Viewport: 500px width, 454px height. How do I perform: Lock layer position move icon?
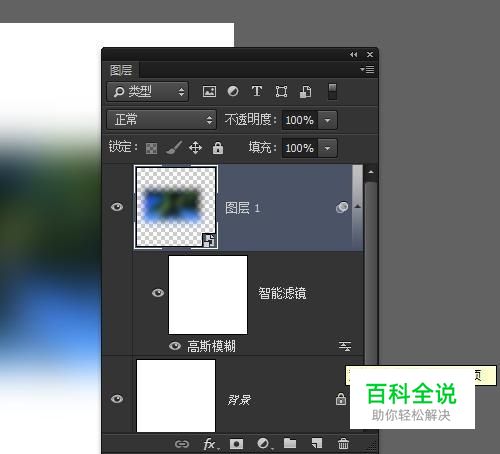click(195, 148)
